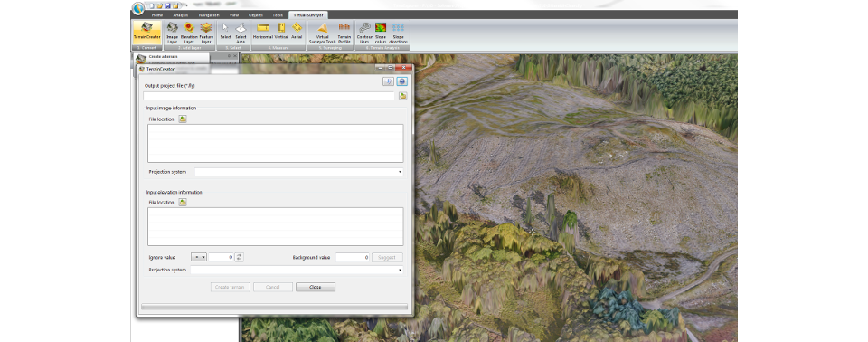The image size is (868, 342).
Task: Open the Ignore value operator dropdown
Action: (x=199, y=257)
